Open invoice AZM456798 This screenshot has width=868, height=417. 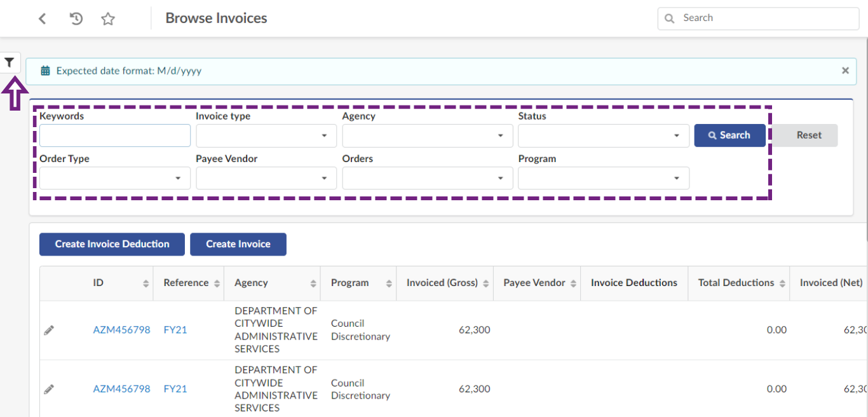point(121,329)
